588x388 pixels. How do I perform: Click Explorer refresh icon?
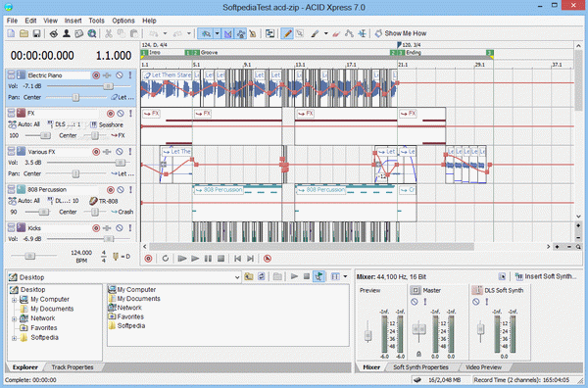click(262, 276)
